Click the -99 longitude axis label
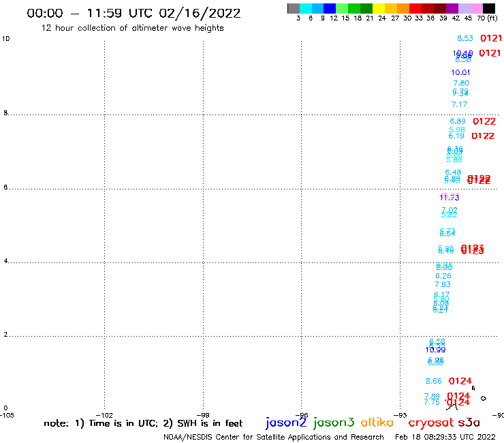Screen dimensions: 504x443 pyautogui.click(x=203, y=415)
